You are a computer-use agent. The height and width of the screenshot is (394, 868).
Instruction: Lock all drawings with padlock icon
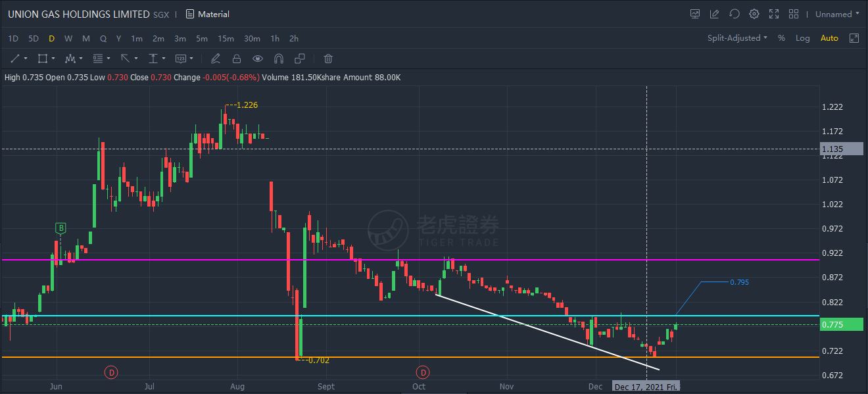coord(237,59)
